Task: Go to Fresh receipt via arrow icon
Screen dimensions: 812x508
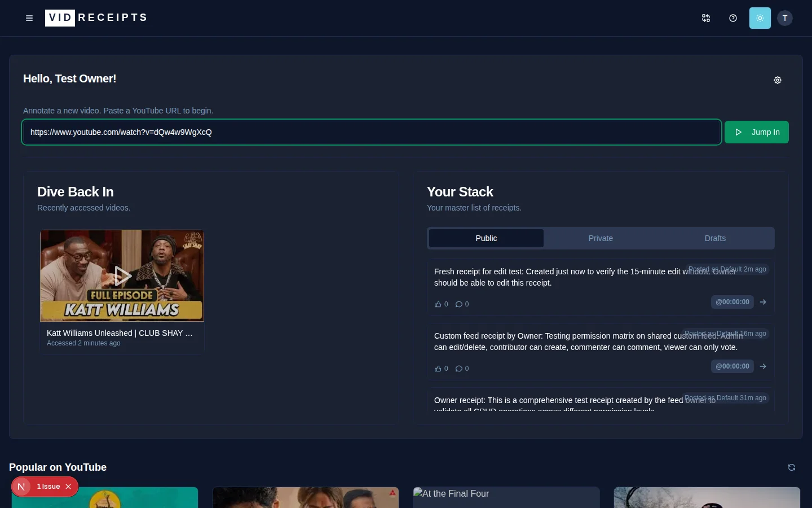Action: 763,302
